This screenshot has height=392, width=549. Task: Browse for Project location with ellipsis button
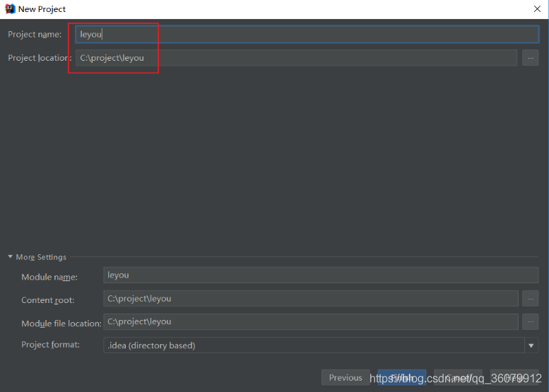(530, 58)
